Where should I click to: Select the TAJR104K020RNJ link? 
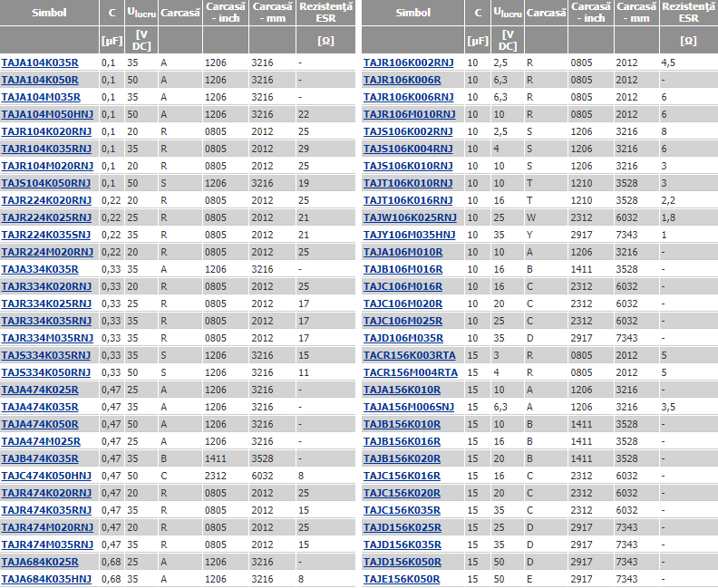coord(46,131)
